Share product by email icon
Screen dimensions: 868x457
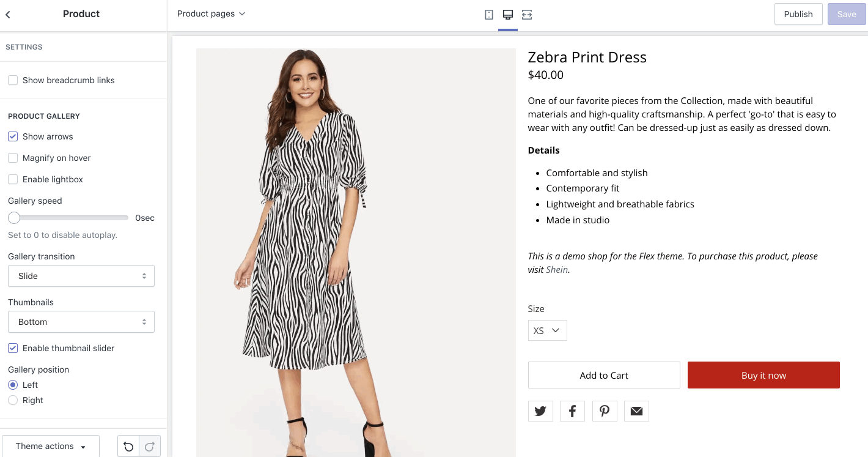pyautogui.click(x=636, y=411)
